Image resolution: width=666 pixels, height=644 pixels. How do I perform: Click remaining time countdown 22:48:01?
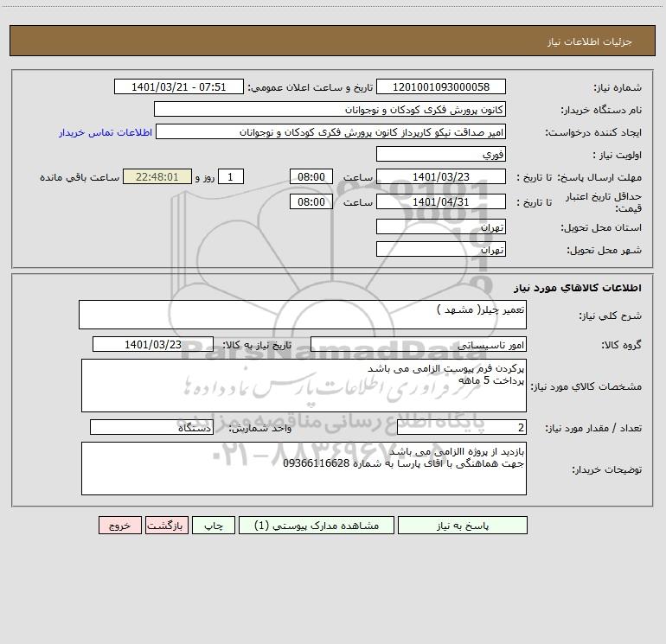157,177
